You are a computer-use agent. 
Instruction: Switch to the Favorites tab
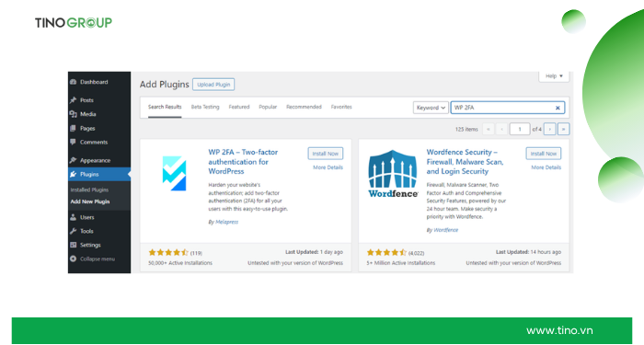coord(341,108)
